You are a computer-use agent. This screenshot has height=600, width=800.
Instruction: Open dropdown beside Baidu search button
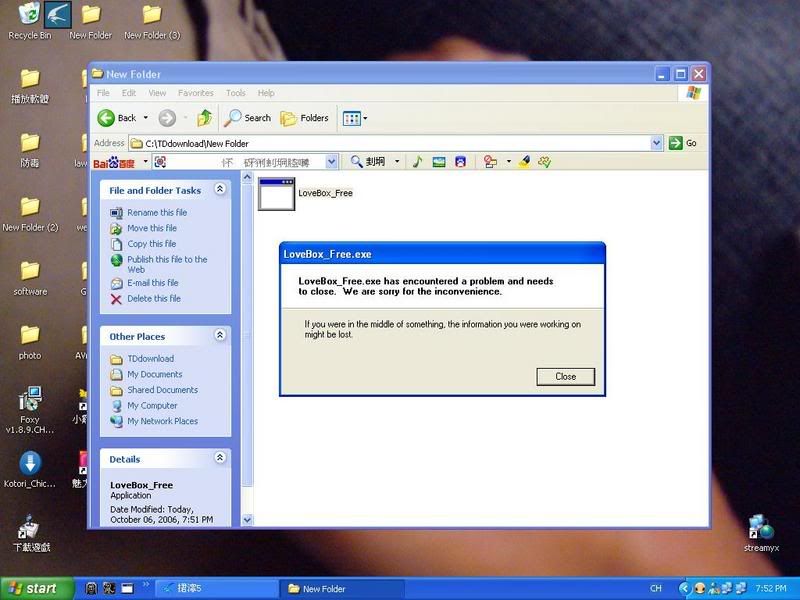[397, 162]
